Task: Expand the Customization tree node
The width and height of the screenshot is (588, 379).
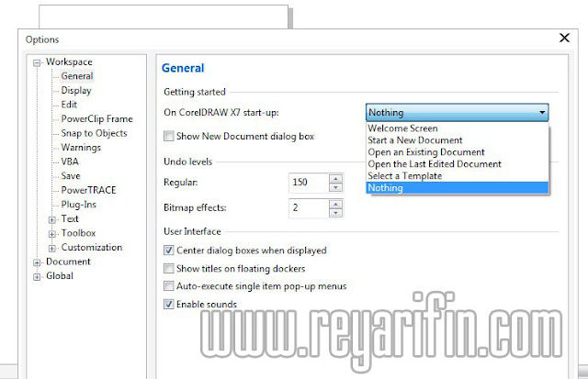Action: tap(52, 249)
